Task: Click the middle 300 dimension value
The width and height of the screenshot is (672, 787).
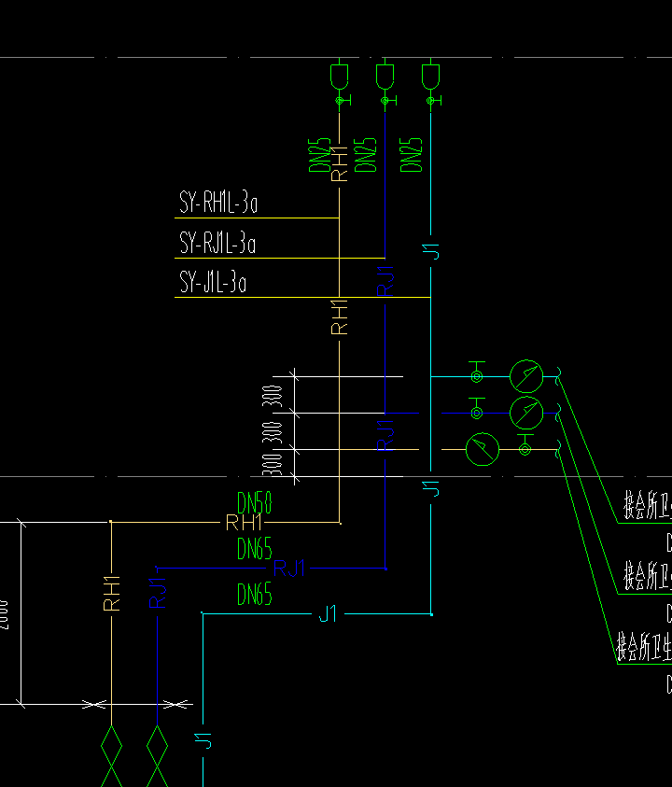Action: 273,432
